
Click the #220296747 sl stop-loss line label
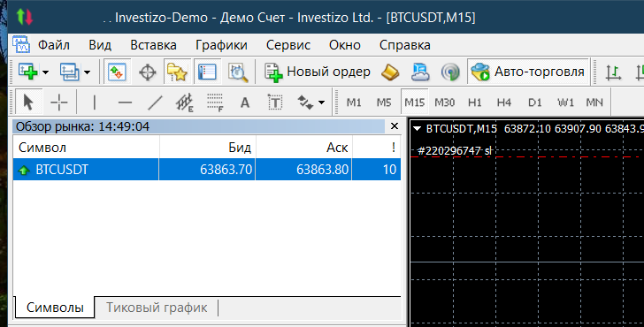(x=454, y=151)
